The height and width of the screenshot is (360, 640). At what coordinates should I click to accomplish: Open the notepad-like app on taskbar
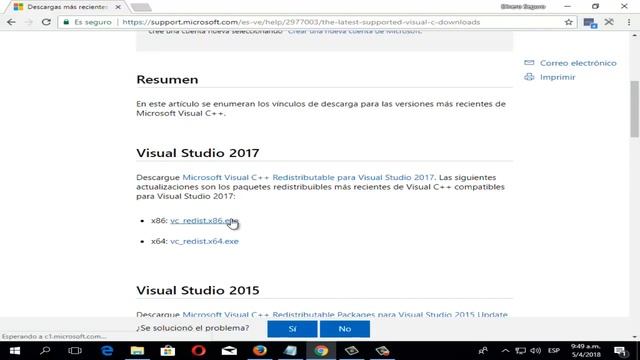click(x=290, y=351)
